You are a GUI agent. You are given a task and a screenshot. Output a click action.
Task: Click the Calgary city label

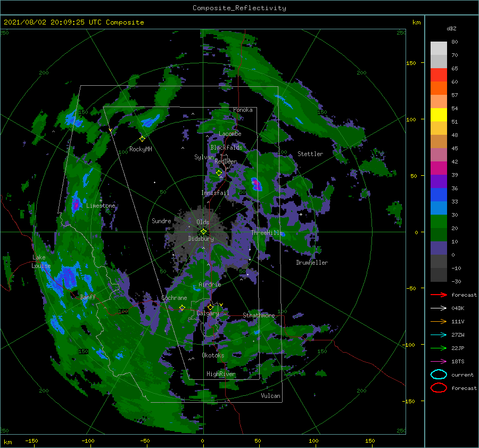pyautogui.click(x=208, y=313)
